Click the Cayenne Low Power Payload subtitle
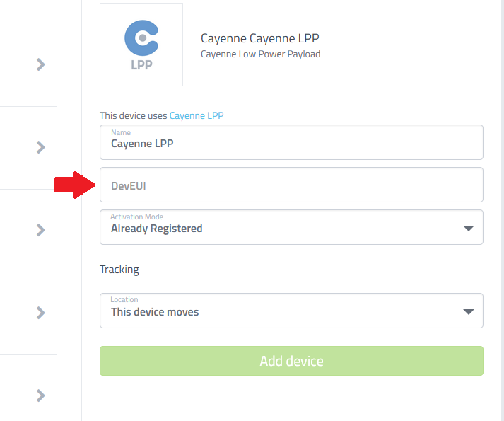 point(260,54)
